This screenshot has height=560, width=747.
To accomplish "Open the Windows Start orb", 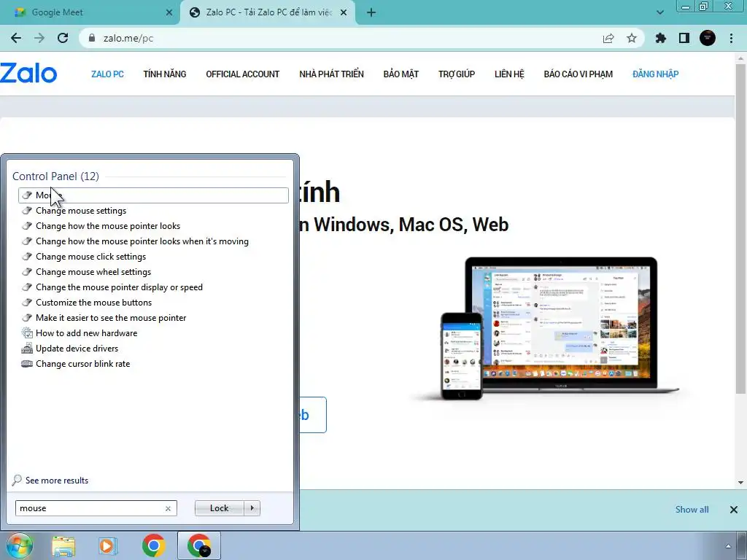I will point(20,545).
